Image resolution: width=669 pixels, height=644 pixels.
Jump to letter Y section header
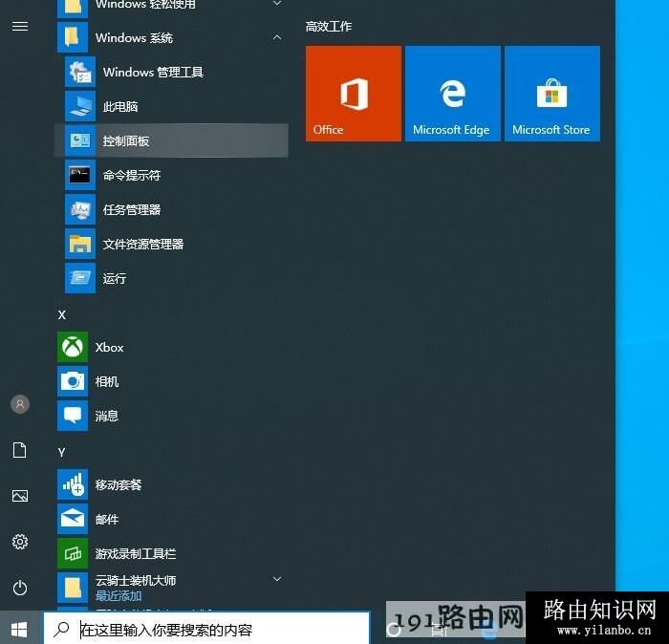point(62,453)
